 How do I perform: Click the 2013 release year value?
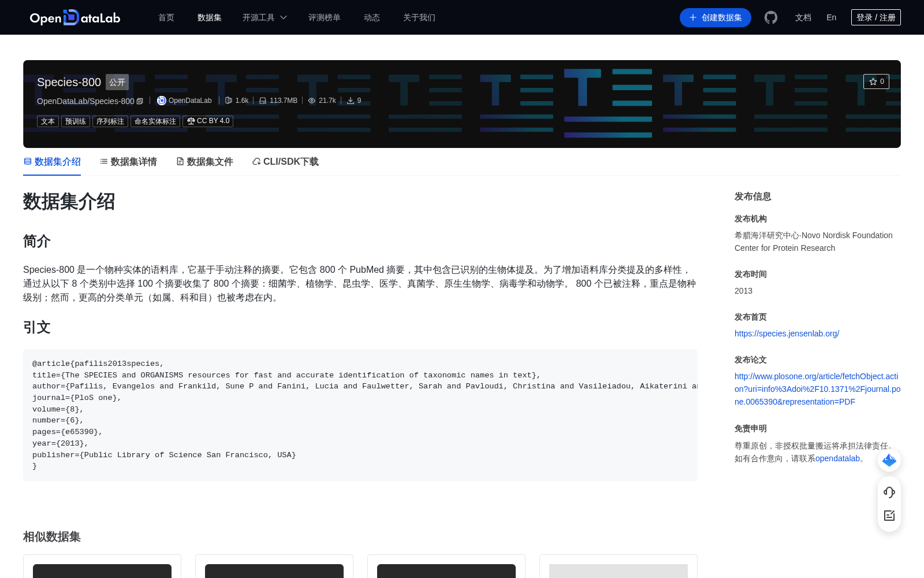point(743,291)
